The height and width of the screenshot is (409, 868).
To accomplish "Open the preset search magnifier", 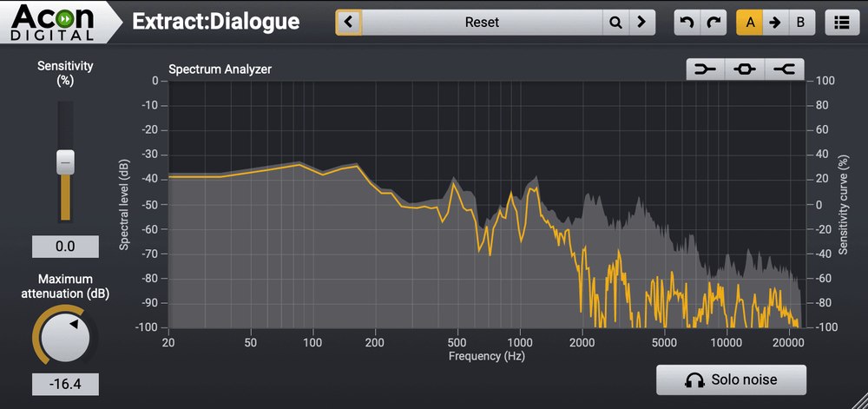I will [x=615, y=23].
